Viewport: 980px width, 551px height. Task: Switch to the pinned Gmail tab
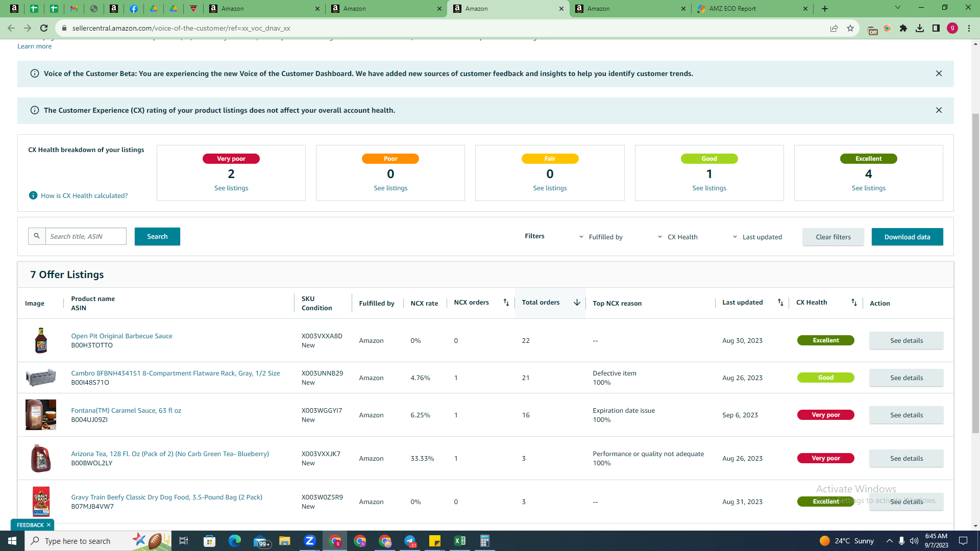[74, 9]
